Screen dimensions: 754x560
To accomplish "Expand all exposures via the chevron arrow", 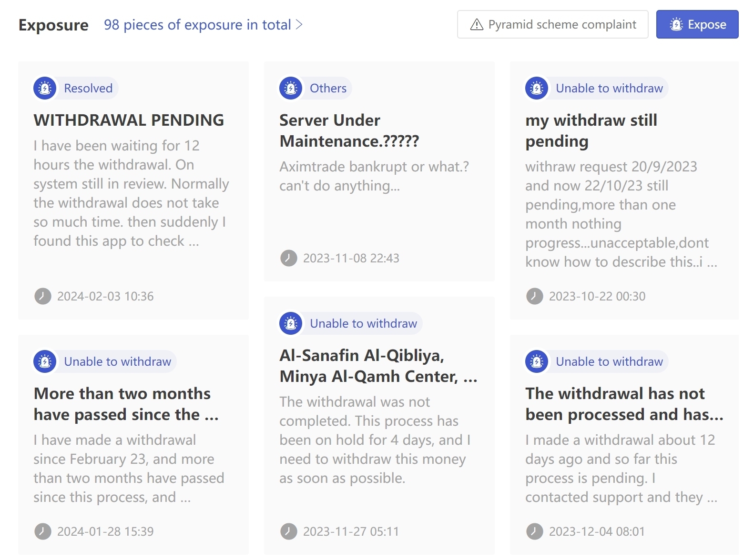I will pyautogui.click(x=299, y=24).
